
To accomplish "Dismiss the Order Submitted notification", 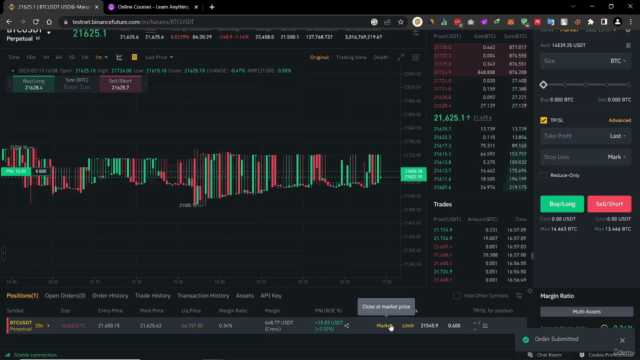I will [622, 340].
